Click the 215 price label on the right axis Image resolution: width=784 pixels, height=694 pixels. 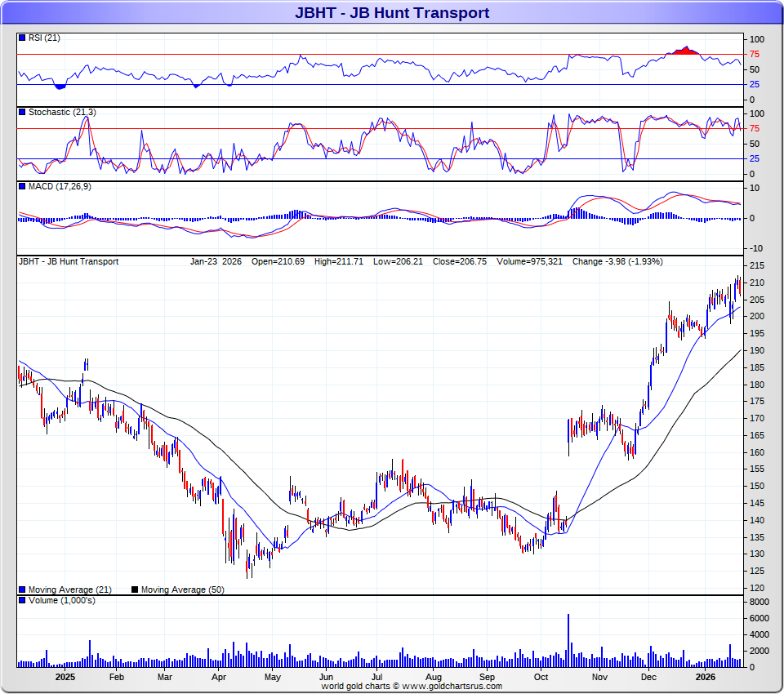click(756, 266)
